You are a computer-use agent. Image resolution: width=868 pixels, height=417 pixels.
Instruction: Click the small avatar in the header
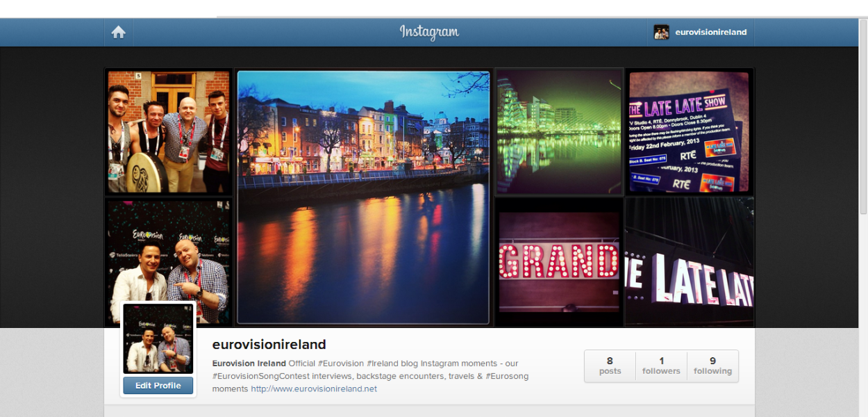coord(661,32)
